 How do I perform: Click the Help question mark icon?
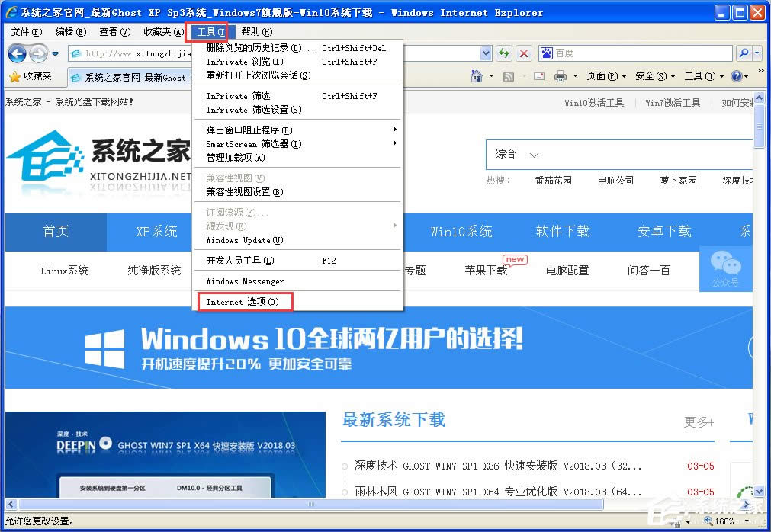735,77
